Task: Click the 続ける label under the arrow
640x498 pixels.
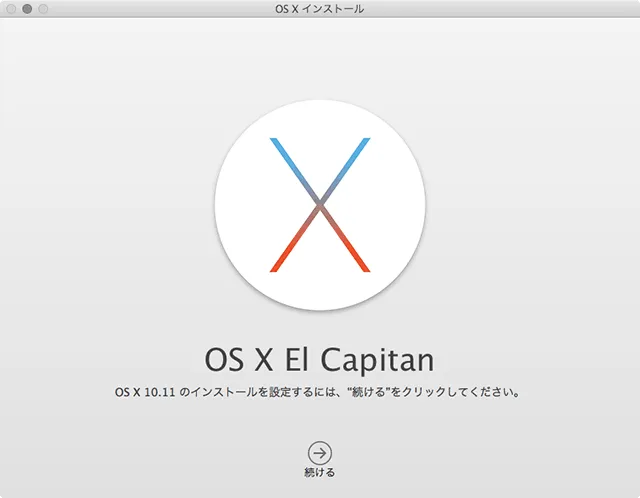Action: pyautogui.click(x=320, y=472)
